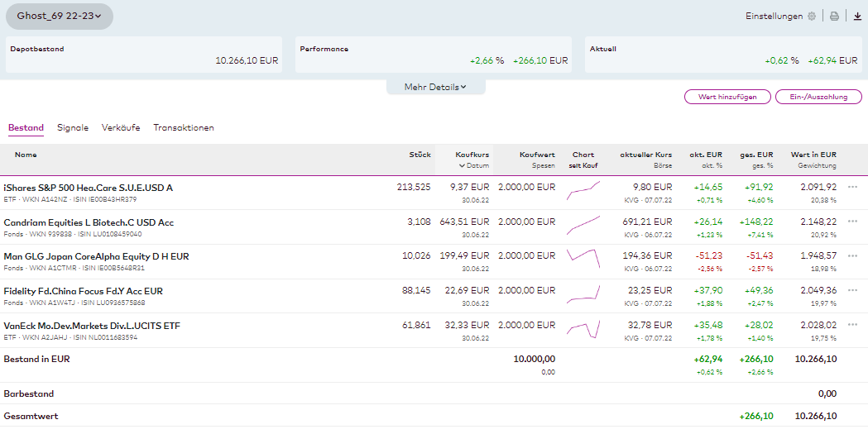The image size is (868, 434).
Task: Click the Wert hinzufügen button
Action: (x=727, y=97)
